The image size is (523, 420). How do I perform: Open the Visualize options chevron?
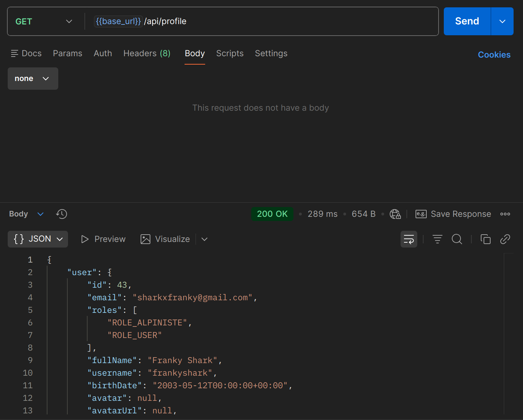(204, 239)
